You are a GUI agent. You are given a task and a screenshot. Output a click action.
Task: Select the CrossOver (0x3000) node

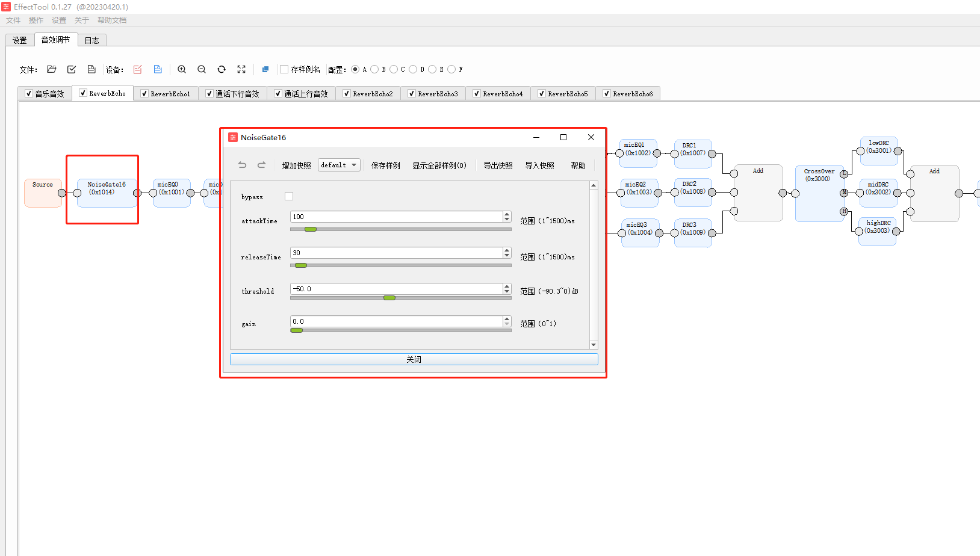click(x=819, y=194)
